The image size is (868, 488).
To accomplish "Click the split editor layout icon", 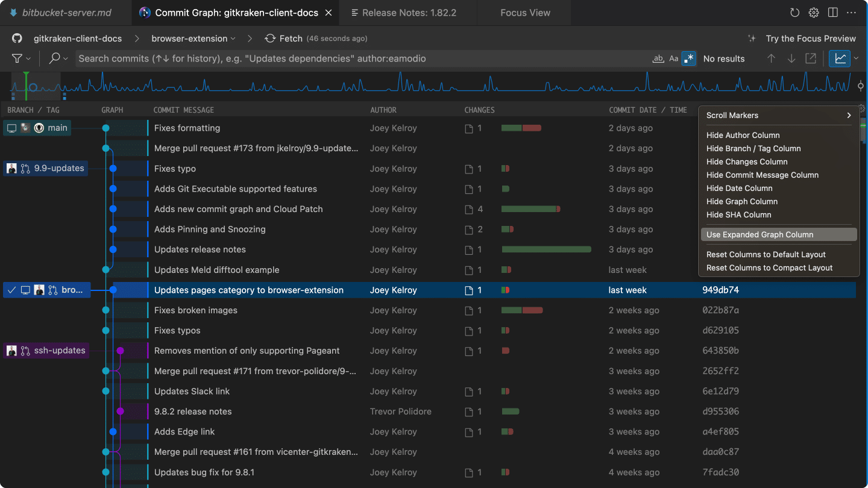I will [x=833, y=13].
